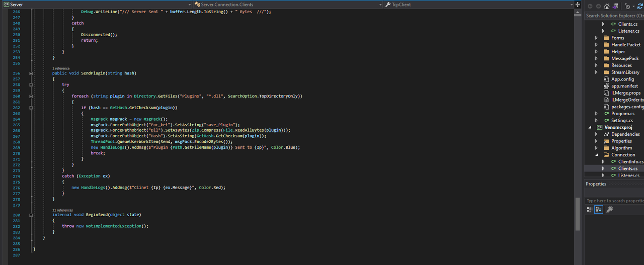Select the highlighted Clients.cs file
644x265 pixels.
[628, 168]
